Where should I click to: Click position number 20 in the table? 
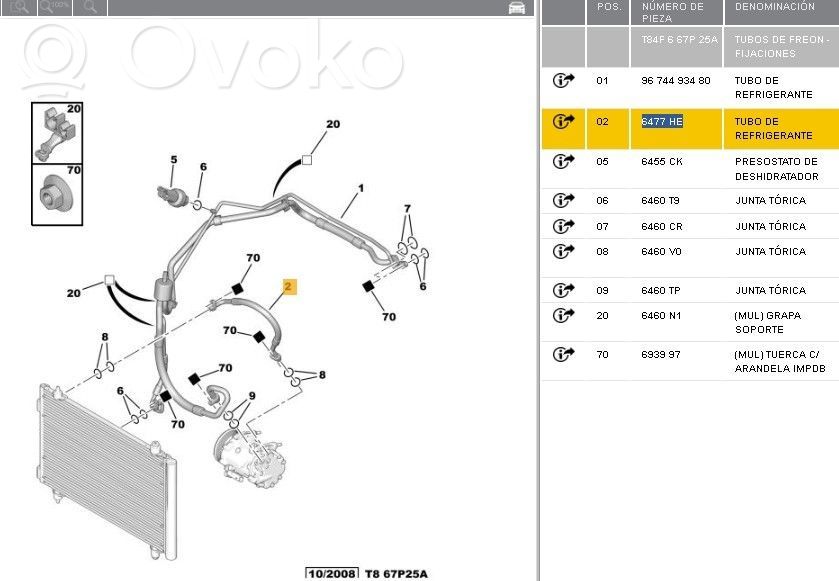pos(602,316)
